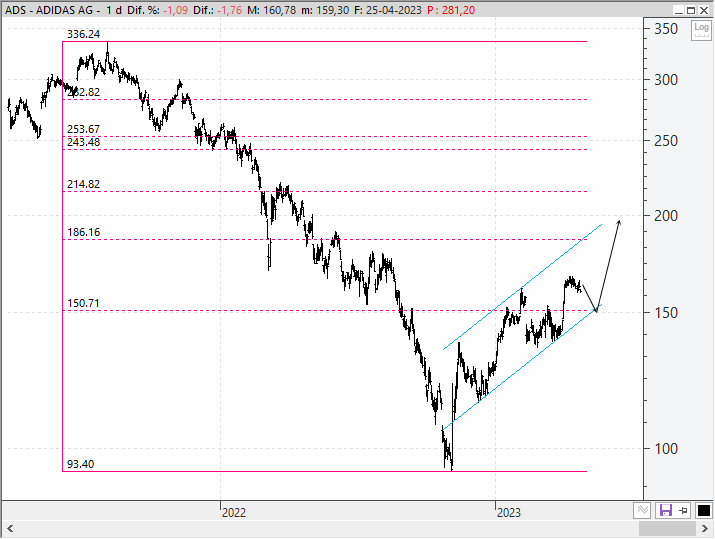The width and height of the screenshot is (715, 539).
Task: Click the 186.16 retracement label
Action: coord(83,232)
